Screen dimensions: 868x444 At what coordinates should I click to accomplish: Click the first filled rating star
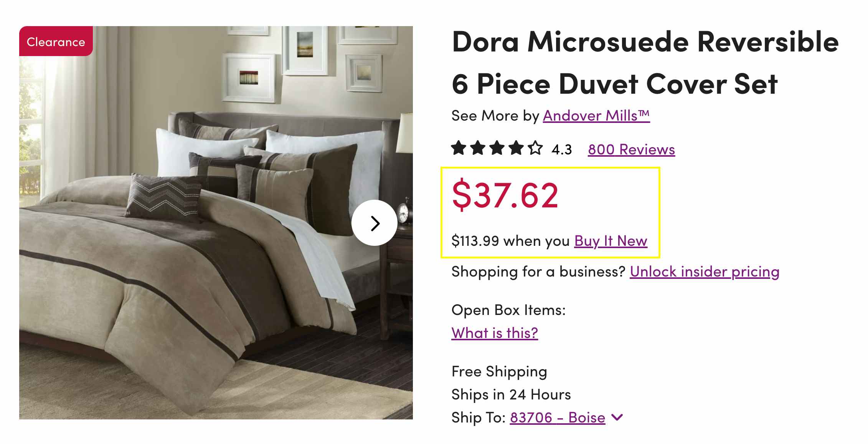(x=459, y=148)
